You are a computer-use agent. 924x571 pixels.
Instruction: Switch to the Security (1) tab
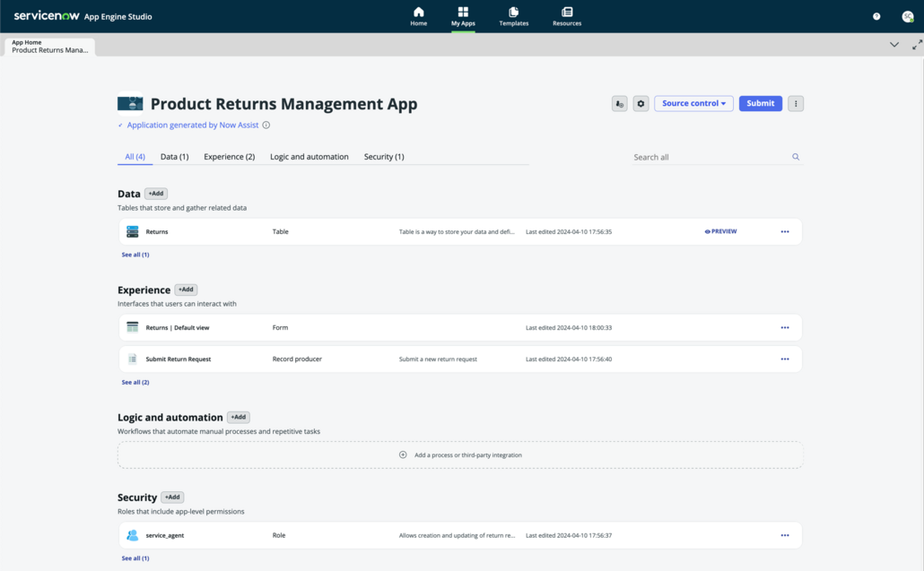(x=384, y=157)
